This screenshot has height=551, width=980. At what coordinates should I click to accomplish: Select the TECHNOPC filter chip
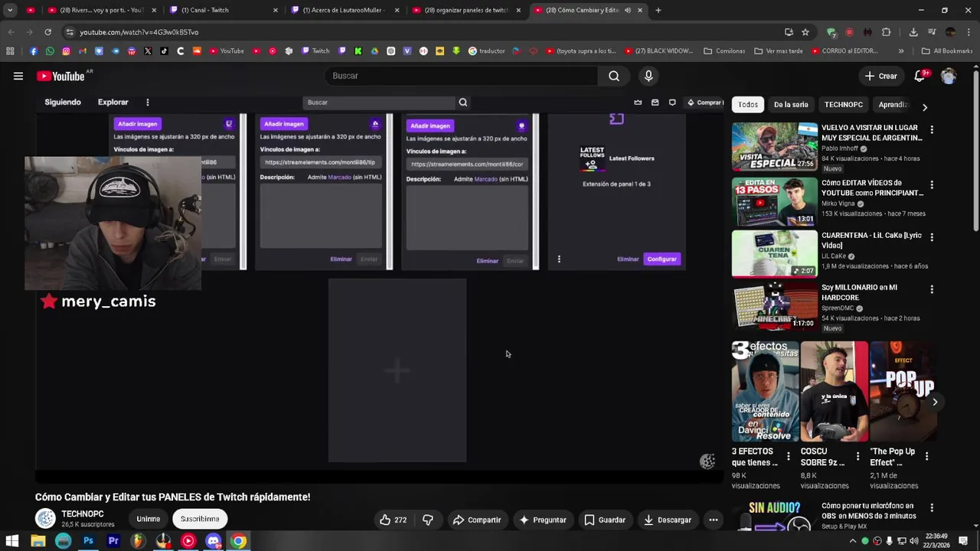844,105
